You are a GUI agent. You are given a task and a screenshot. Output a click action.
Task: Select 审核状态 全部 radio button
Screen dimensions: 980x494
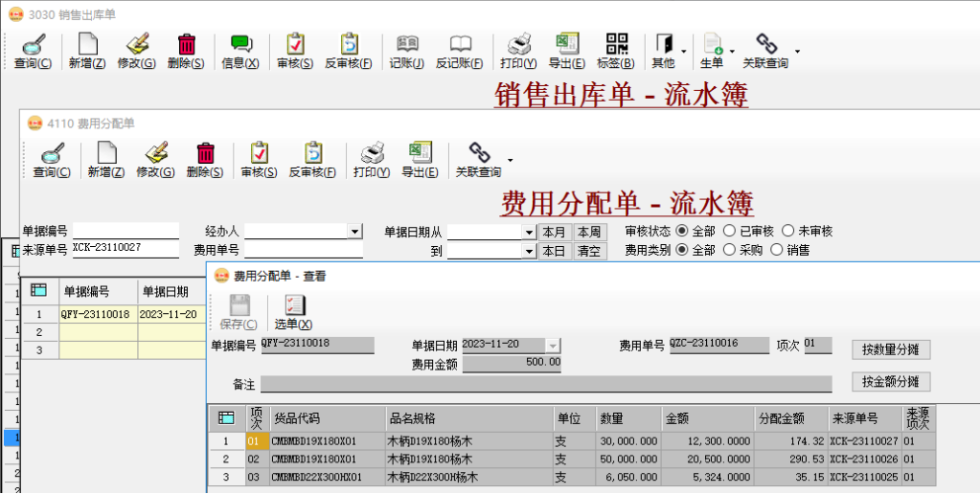click(x=682, y=231)
